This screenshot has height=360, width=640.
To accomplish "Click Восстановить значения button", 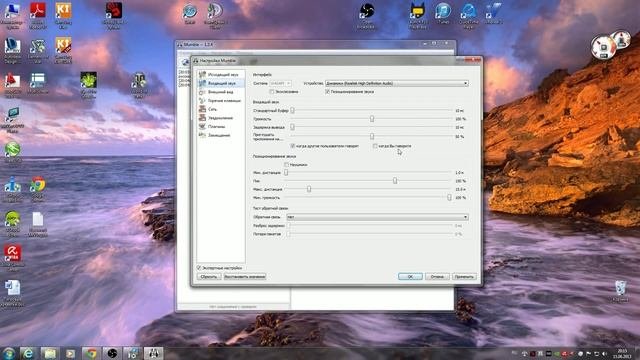I will [244, 277].
